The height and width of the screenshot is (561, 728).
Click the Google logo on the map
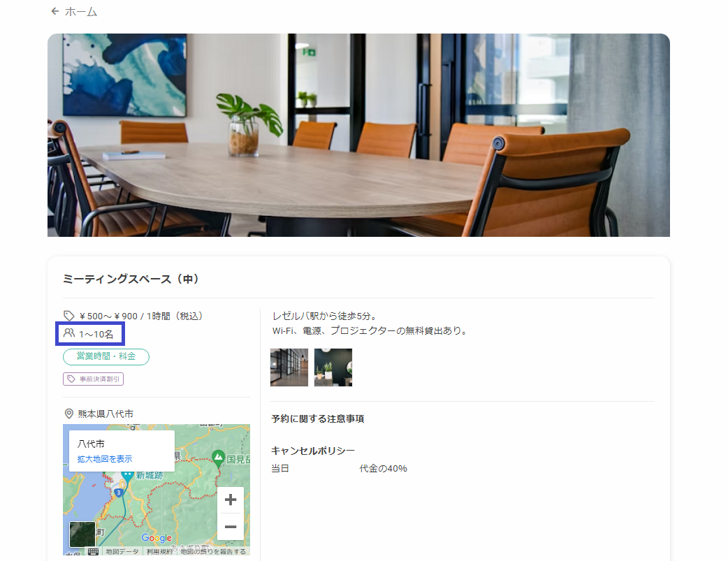pos(156,538)
